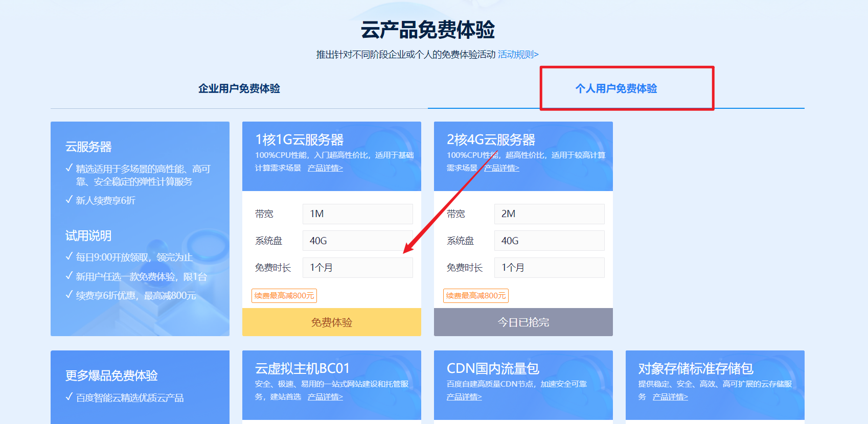Click 每日9:00开放领取，领完为止 text
Image resolution: width=868 pixels, height=424 pixels.
pyautogui.click(x=134, y=257)
